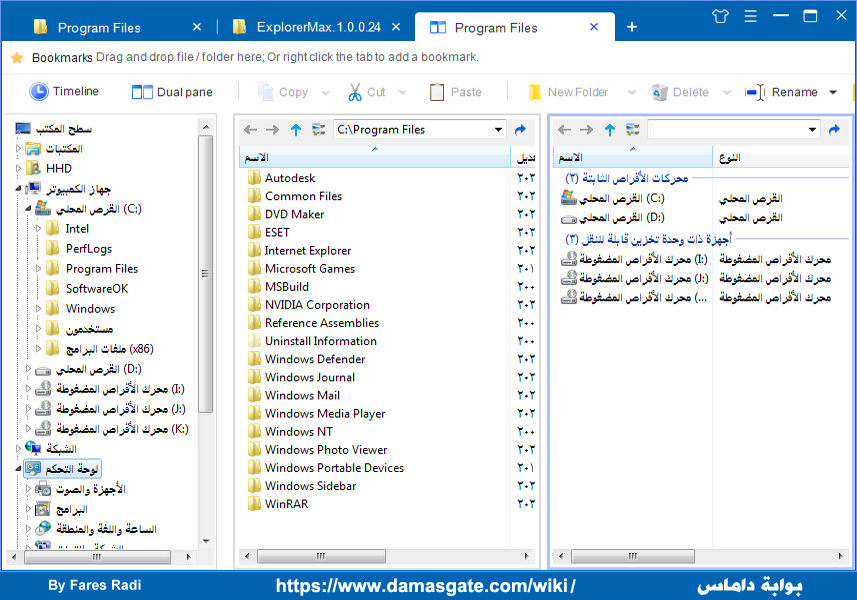Go back in right file pane
Screen dimensions: 857x600
click(x=565, y=130)
